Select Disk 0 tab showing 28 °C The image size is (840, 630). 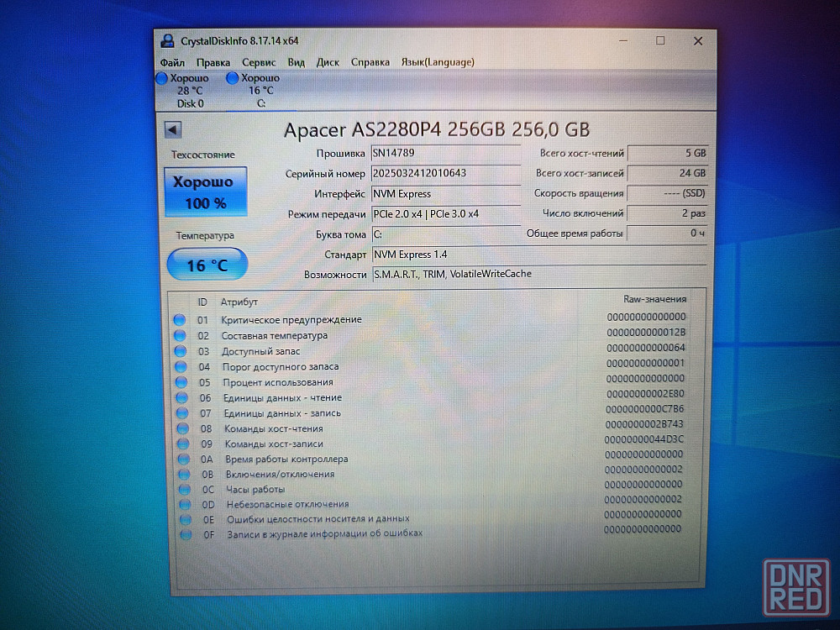(189, 91)
